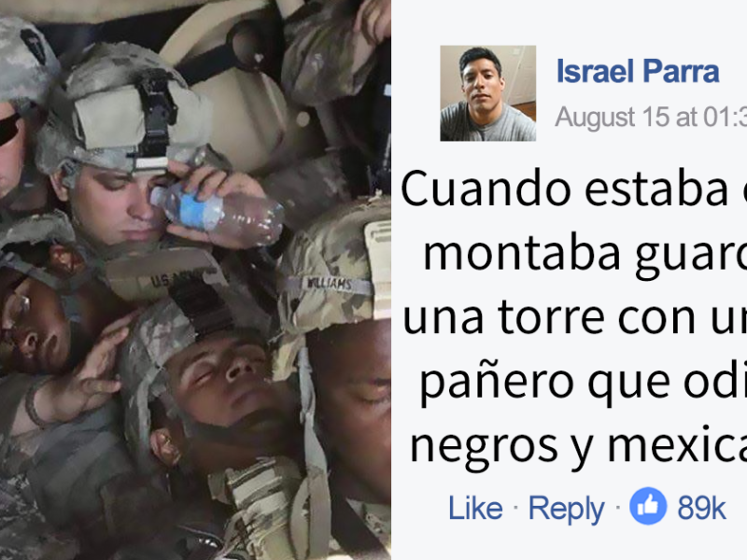Viewport: 747px width, 560px height.
Task: Open the soldiers photo on the left
Action: click(x=195, y=280)
